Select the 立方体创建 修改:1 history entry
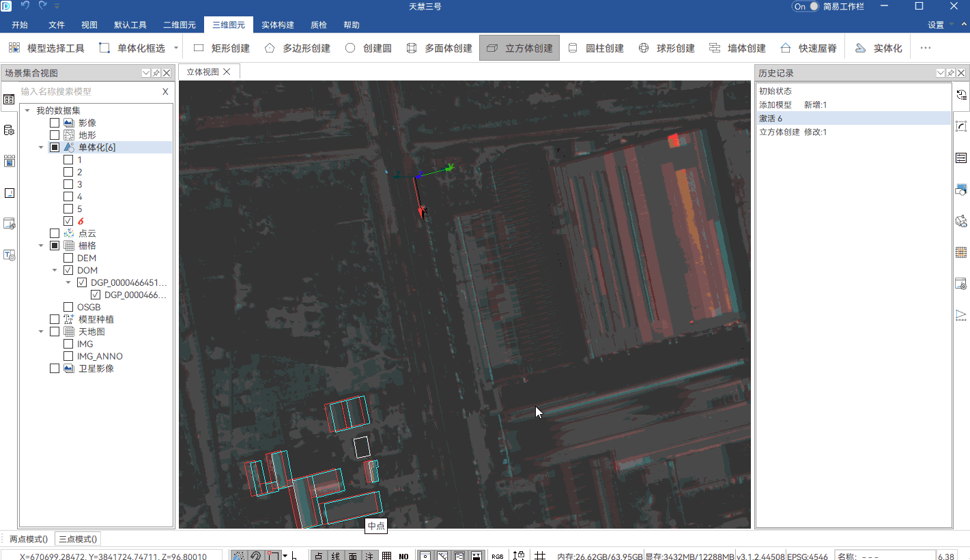Screen dimensions: 970x560 pyautogui.click(x=853, y=132)
